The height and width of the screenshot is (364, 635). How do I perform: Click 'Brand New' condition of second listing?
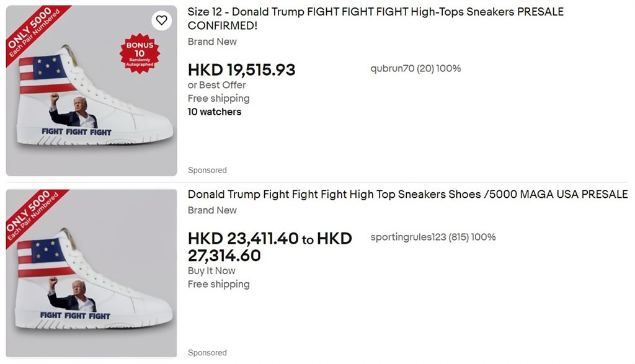(212, 210)
